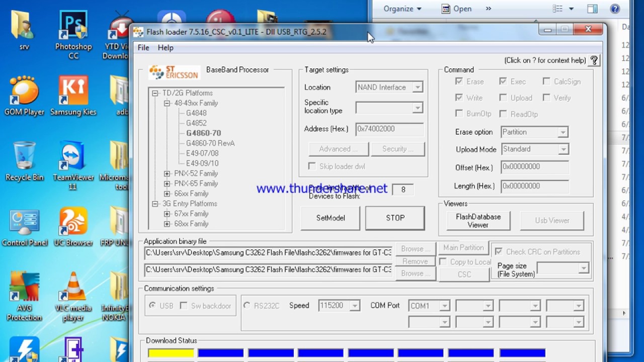Screen dimensions: 644x362
Task: Collapse the TD/2G Platforms tree node
Action: 155,93
